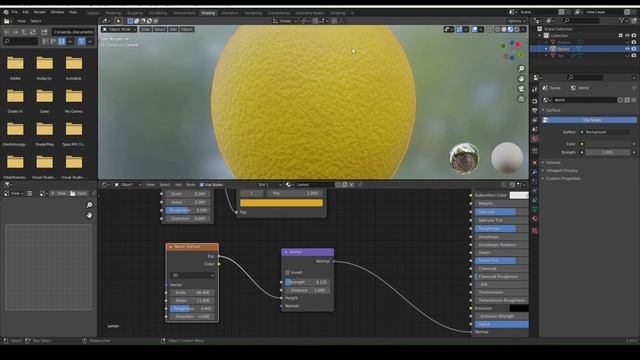Toggle the camera view gizmo
This screenshot has width=640, height=360.
[x=521, y=89]
